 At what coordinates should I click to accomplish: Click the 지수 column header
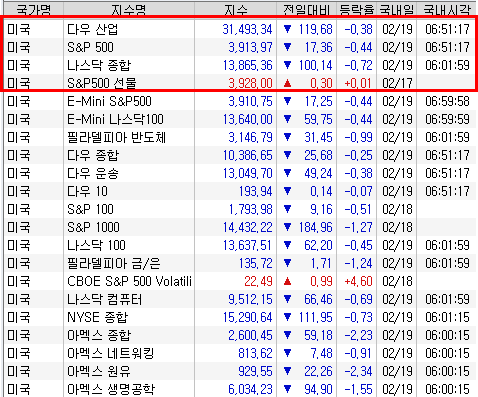point(235,9)
